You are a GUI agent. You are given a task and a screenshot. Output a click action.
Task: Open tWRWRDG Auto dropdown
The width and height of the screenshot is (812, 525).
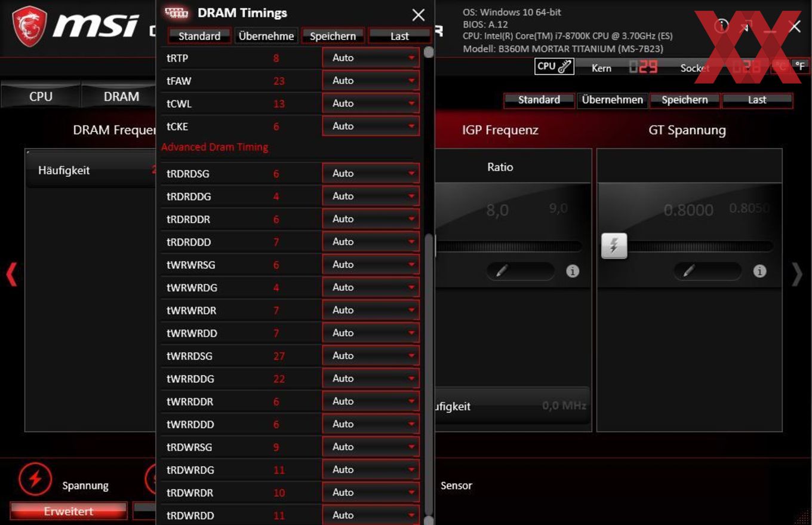(x=371, y=287)
